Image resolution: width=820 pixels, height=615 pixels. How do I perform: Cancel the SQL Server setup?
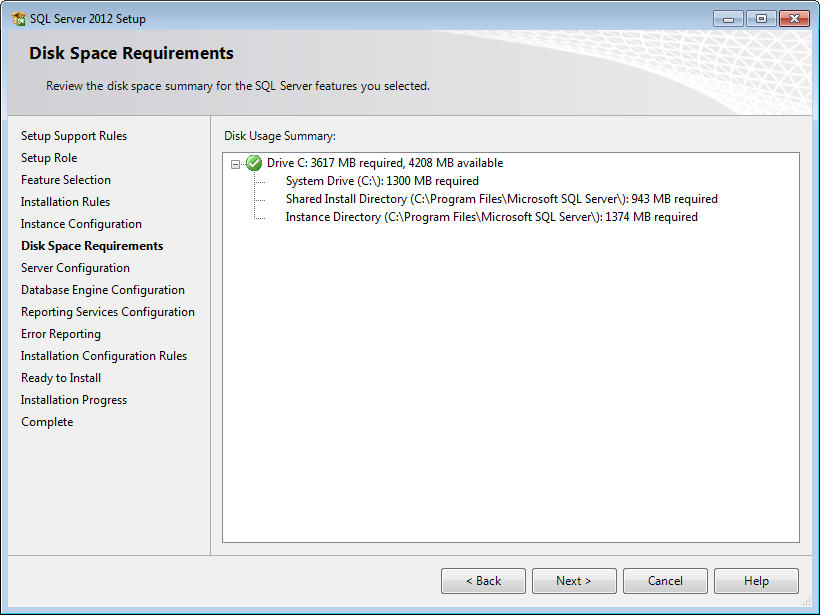[x=665, y=581]
